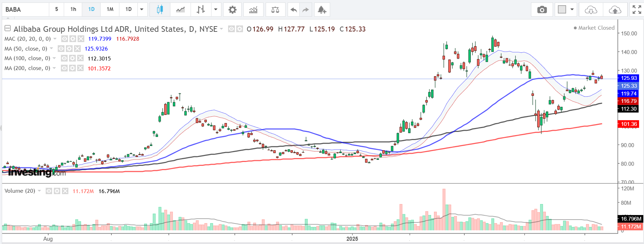Image resolution: width=644 pixels, height=244 pixels.
Task: Select the 1M interval
Action: (x=110, y=10)
